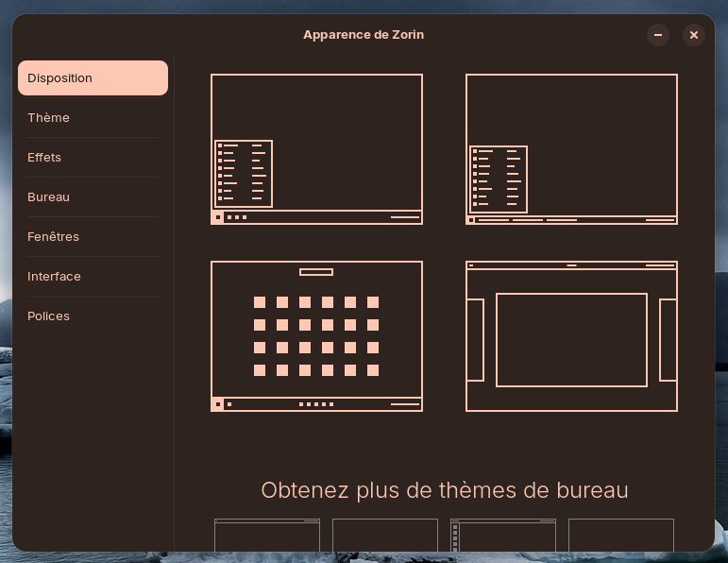
Task: Pick the last premium layout preview on right
Action: click(620, 535)
